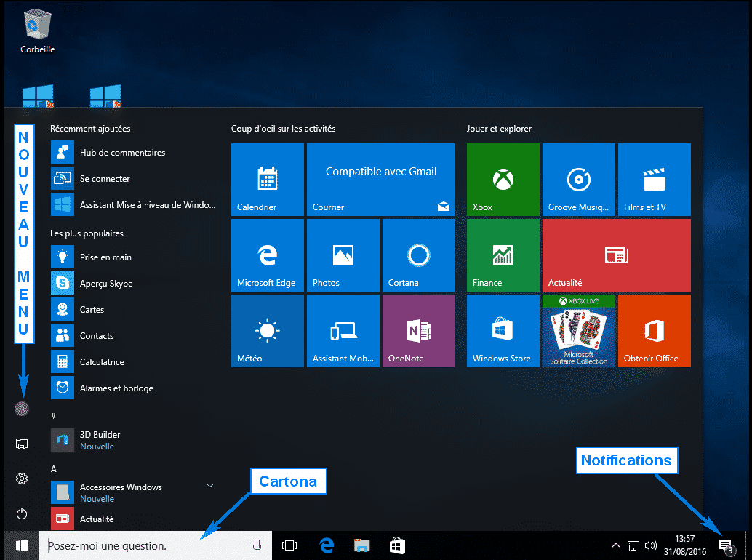
Task: Open Windows Store tile
Action: (503, 331)
